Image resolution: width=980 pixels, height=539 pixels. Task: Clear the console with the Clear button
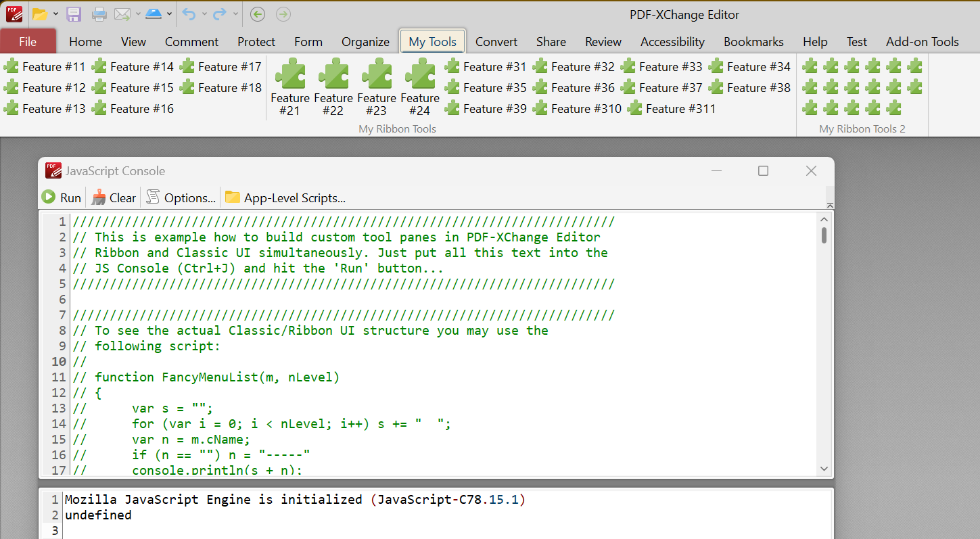[x=114, y=197]
